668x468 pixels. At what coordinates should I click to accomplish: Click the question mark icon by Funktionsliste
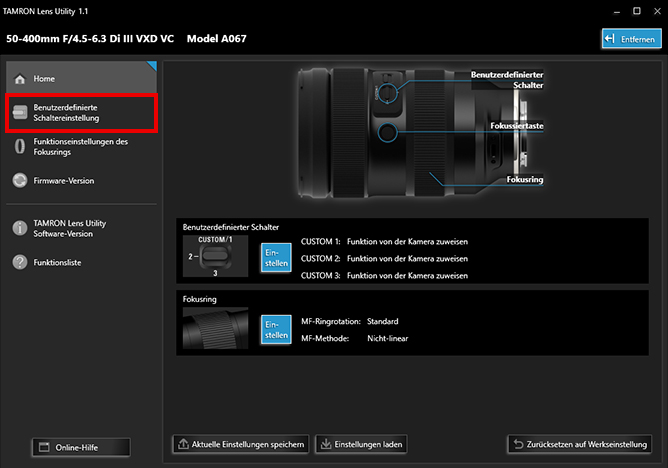click(20, 262)
